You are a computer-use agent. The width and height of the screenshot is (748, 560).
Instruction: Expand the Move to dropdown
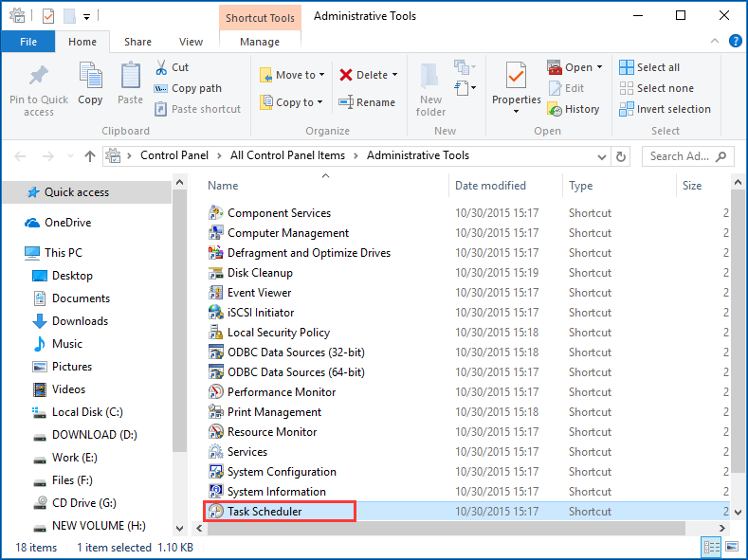pyautogui.click(x=321, y=75)
